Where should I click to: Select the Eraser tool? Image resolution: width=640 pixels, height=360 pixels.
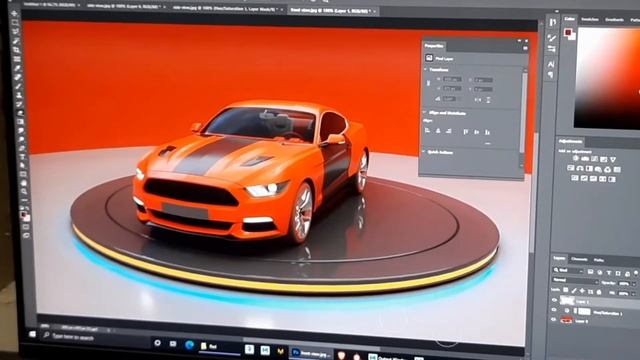click(20, 112)
